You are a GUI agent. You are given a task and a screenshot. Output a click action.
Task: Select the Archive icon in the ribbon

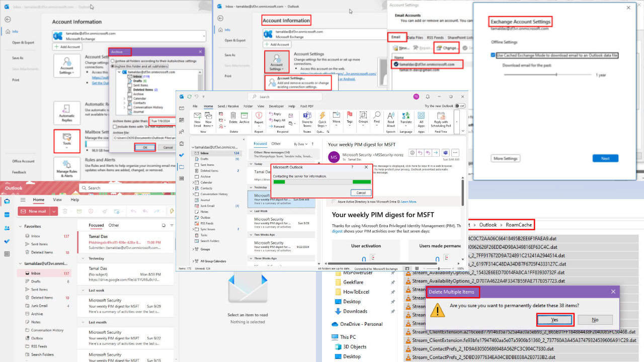(245, 117)
